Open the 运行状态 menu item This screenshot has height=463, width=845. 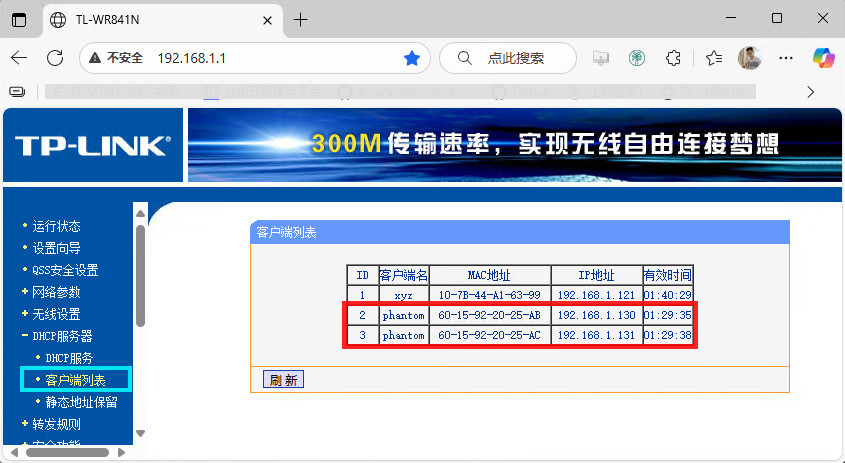(56, 226)
